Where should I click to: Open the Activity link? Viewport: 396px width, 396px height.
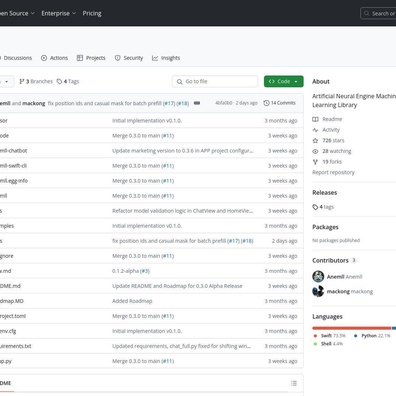coord(331,130)
